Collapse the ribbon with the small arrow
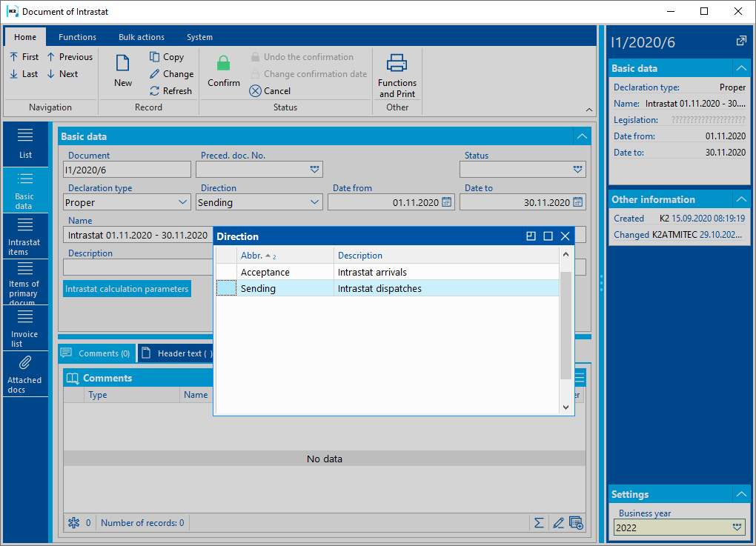Screen dimensions: 756x546 (x=589, y=110)
